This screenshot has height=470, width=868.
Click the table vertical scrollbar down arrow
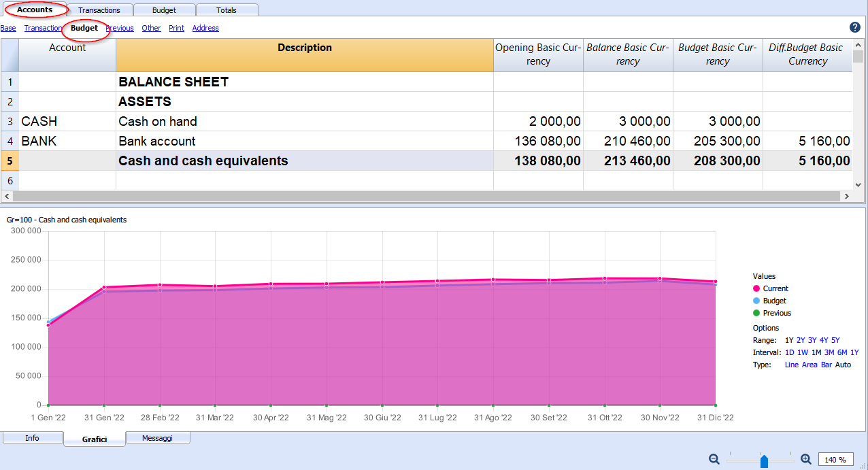858,184
